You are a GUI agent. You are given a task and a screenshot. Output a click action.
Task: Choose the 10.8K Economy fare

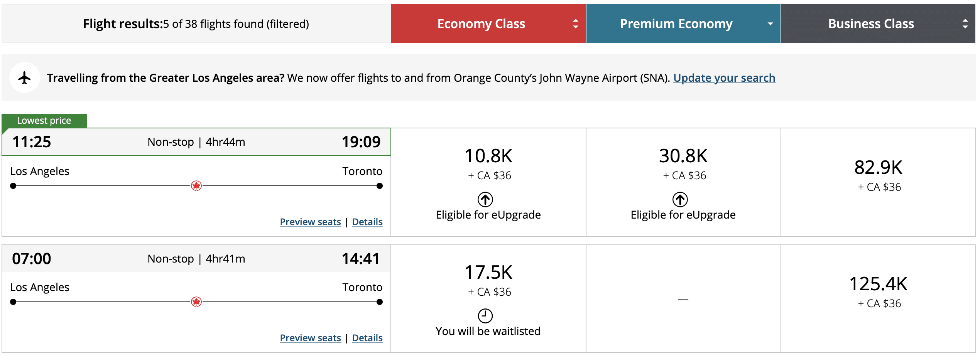[488, 157]
